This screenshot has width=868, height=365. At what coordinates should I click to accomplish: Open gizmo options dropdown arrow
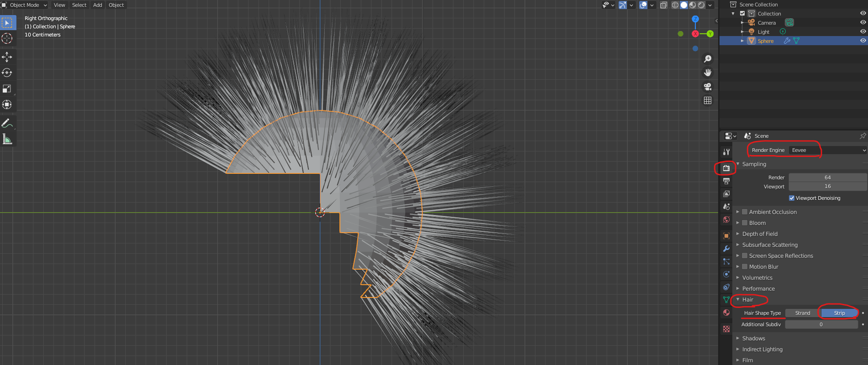(x=631, y=5)
